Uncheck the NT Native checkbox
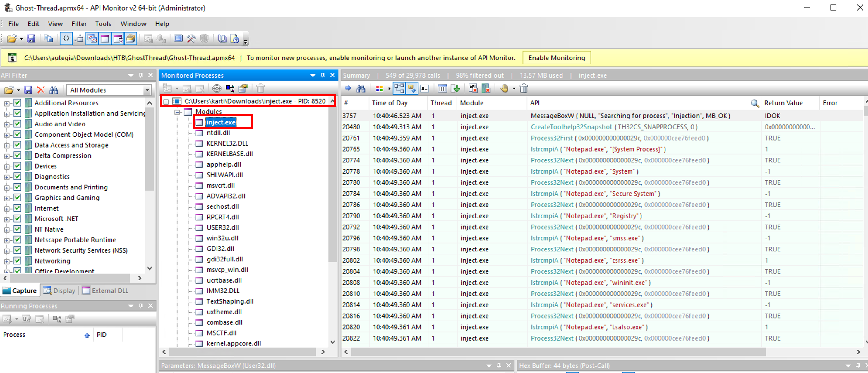 (18, 229)
